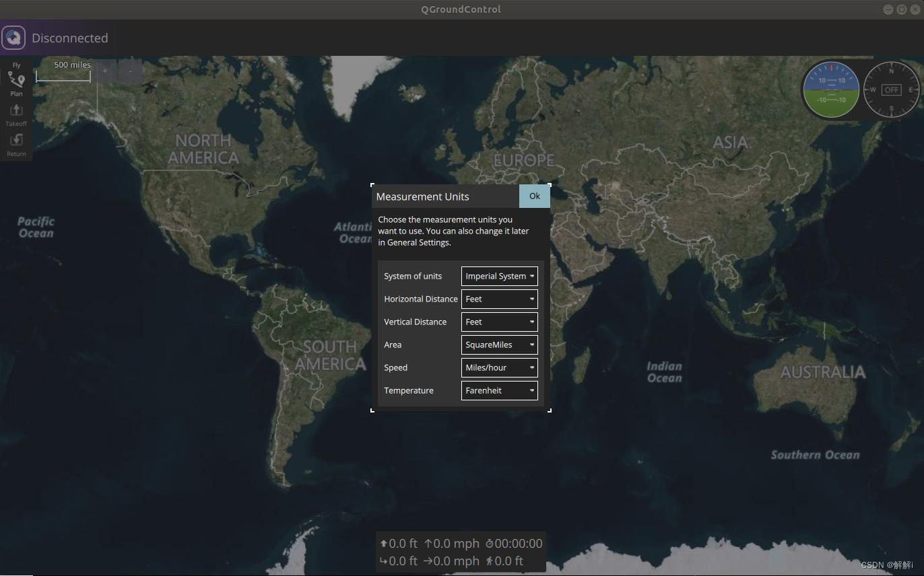Open the Horizontal Distance dropdown

[x=499, y=299]
